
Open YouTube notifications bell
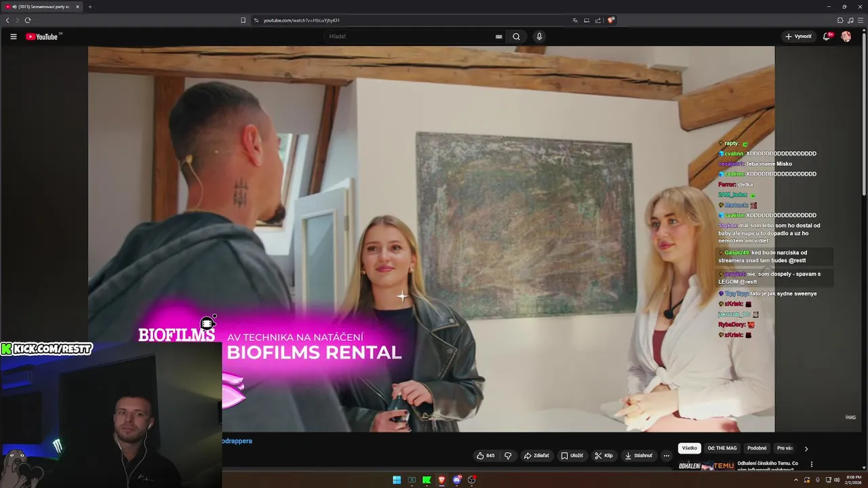pyautogui.click(x=827, y=37)
